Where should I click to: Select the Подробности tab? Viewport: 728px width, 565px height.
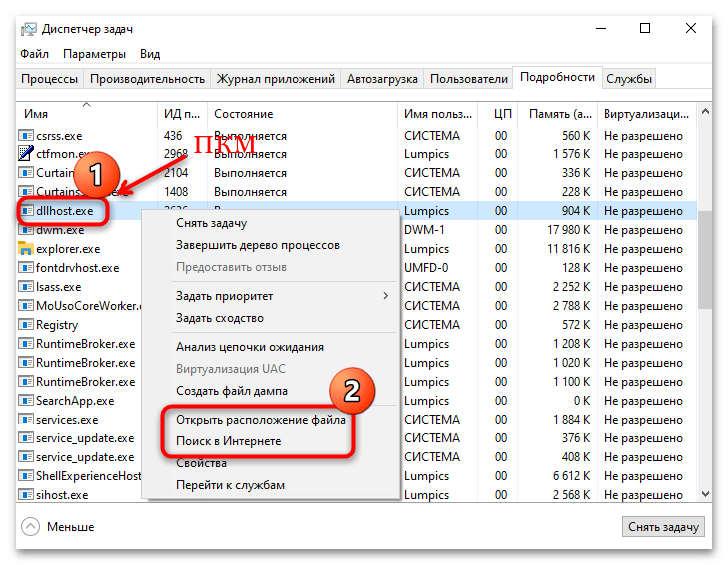[x=557, y=77]
